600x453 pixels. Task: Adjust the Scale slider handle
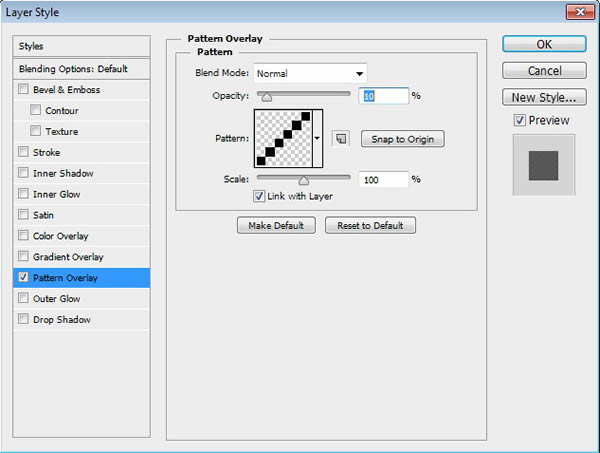point(303,180)
